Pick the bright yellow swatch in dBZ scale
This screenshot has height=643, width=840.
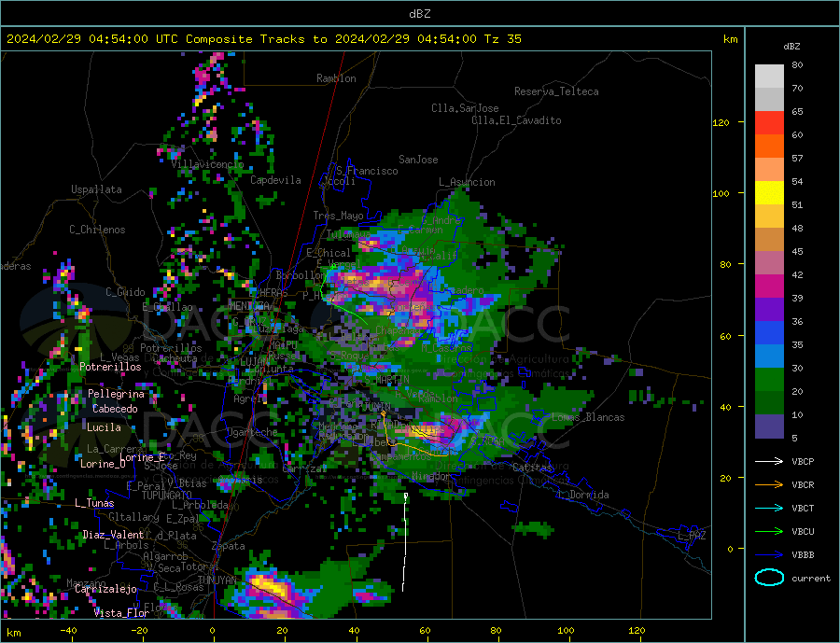pyautogui.click(x=769, y=193)
